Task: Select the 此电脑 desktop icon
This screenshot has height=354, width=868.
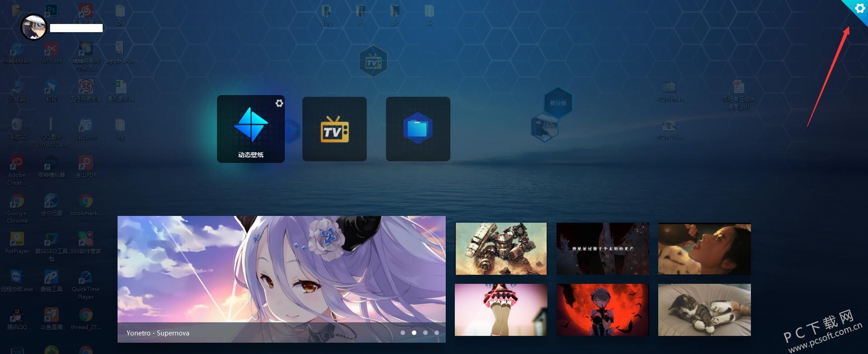Action: (17, 91)
